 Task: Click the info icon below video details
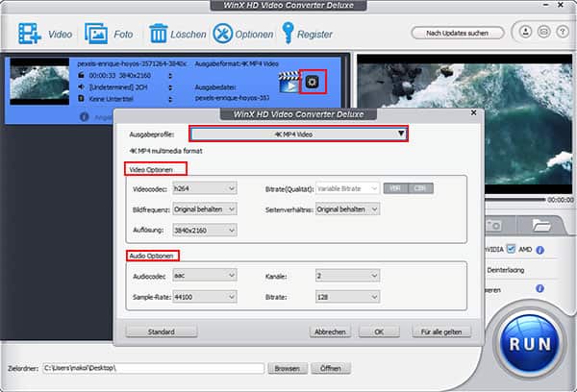[x=85, y=116]
